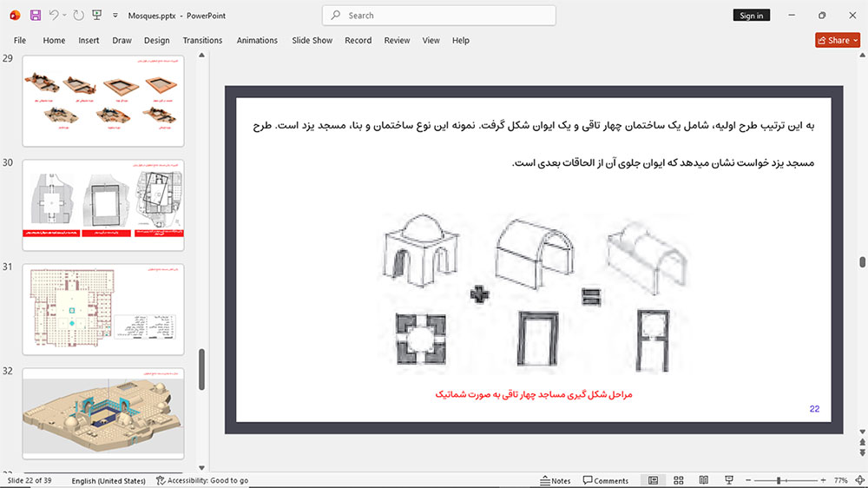The height and width of the screenshot is (488, 868).
Task: Select slide 31 thumbnail with floor plan
Action: click(x=103, y=309)
